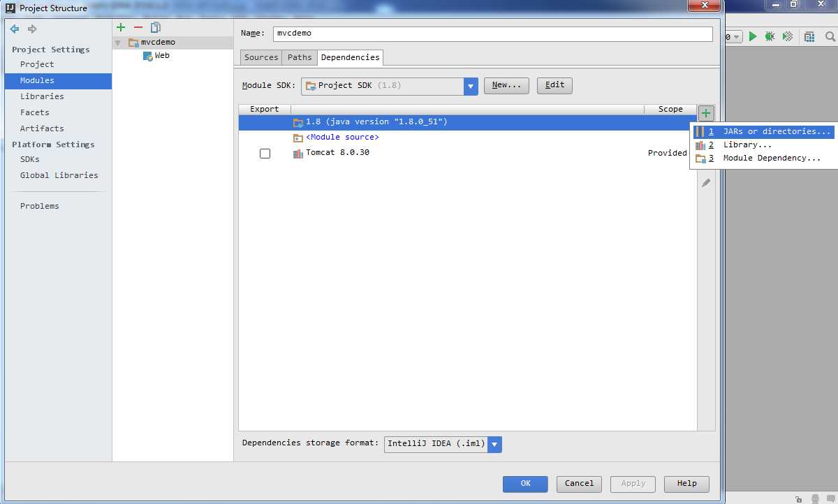Choose Module Dependency... from the popup
The image size is (838, 504).
(763, 158)
